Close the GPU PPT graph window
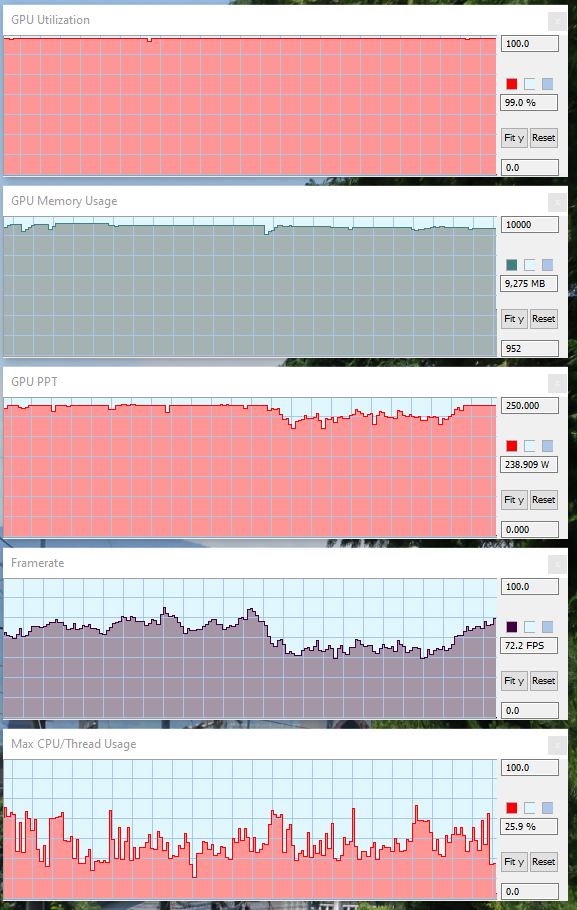Image resolution: width=577 pixels, height=910 pixels. 557,384
